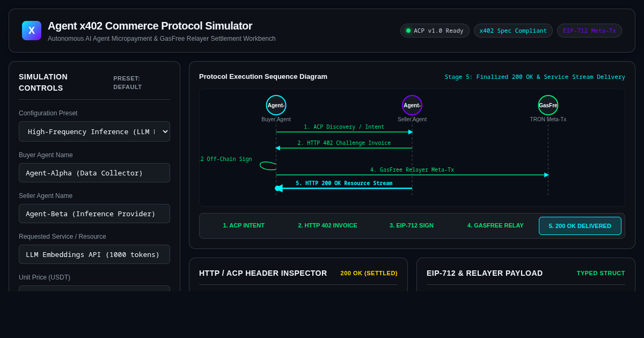Select stage tab 1. ACP Intent
Image resolution: width=644 pixels, height=338 pixels.
244,226
